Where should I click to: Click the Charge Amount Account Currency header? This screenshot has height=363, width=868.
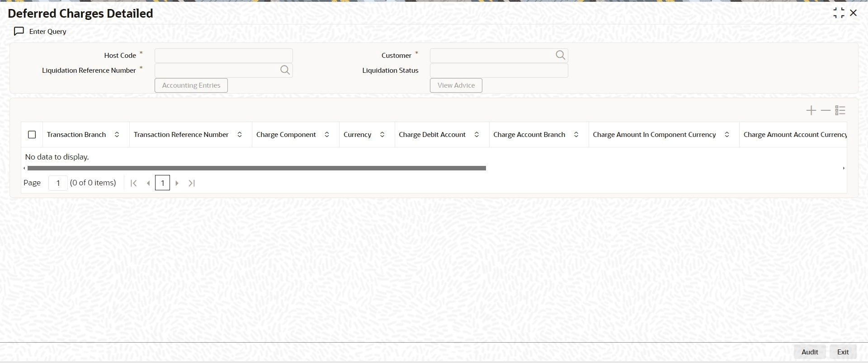(x=795, y=135)
